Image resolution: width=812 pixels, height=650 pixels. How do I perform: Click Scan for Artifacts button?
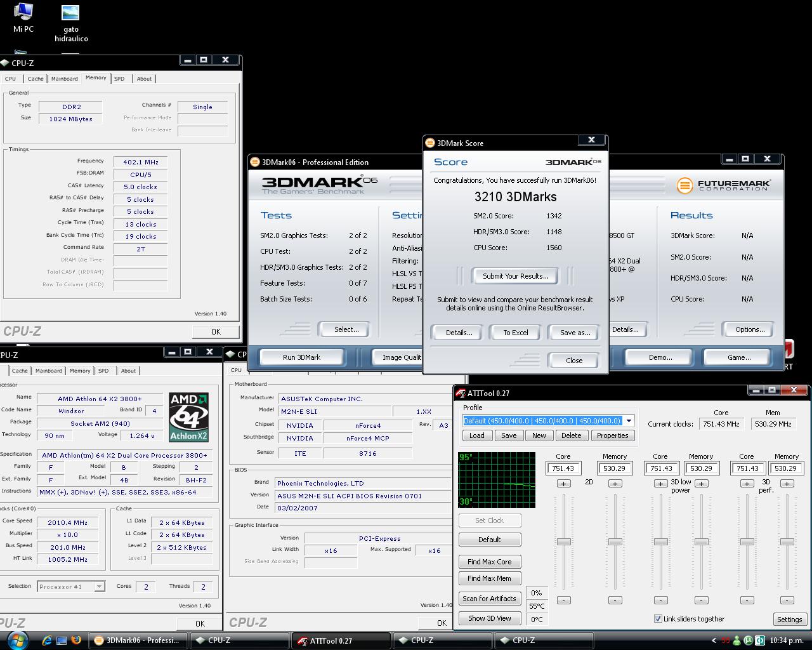click(x=489, y=599)
